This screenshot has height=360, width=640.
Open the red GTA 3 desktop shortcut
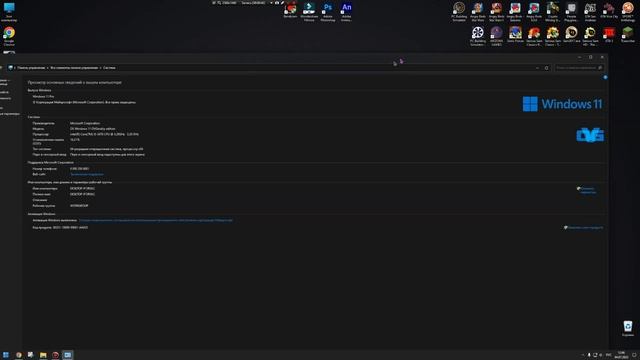click(609, 35)
